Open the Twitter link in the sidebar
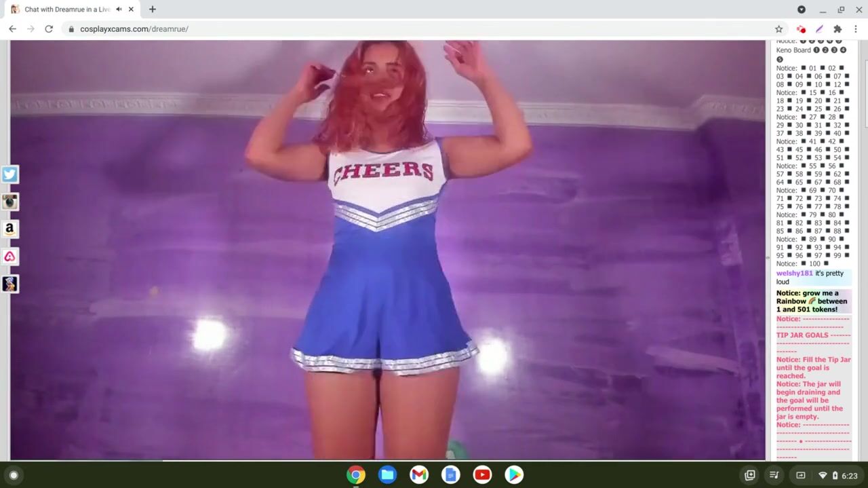 [9, 174]
